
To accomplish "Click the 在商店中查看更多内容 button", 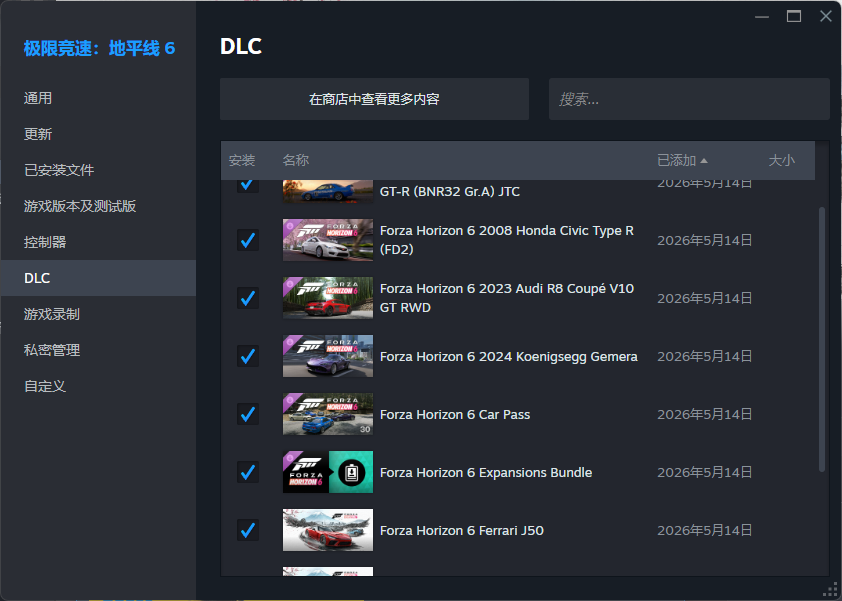I will point(374,99).
